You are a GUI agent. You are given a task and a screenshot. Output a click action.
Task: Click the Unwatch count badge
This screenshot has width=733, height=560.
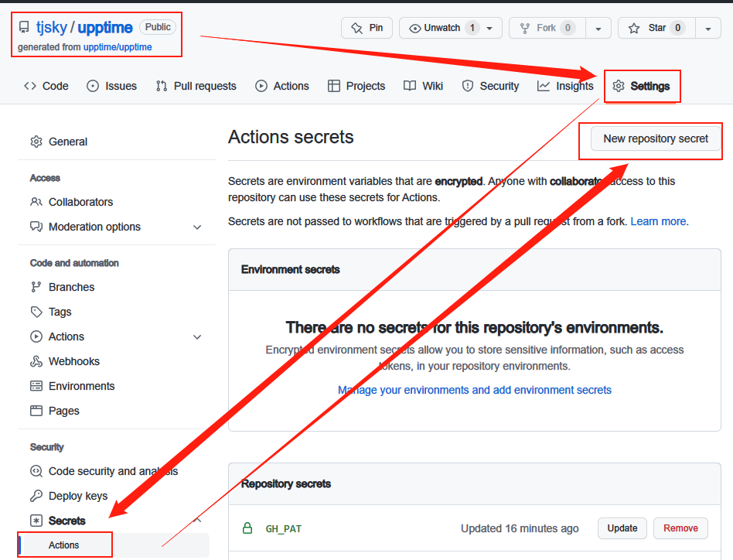pyautogui.click(x=472, y=28)
